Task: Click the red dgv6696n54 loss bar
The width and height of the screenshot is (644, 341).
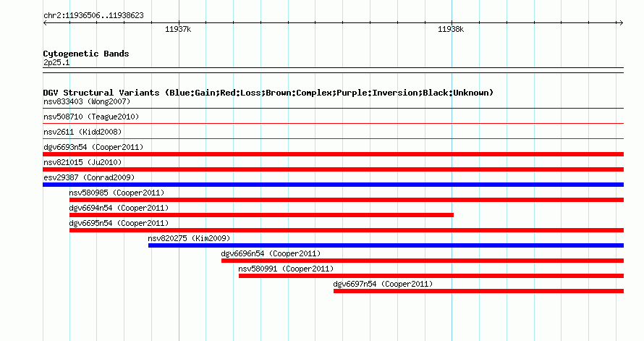Action: 423,261
